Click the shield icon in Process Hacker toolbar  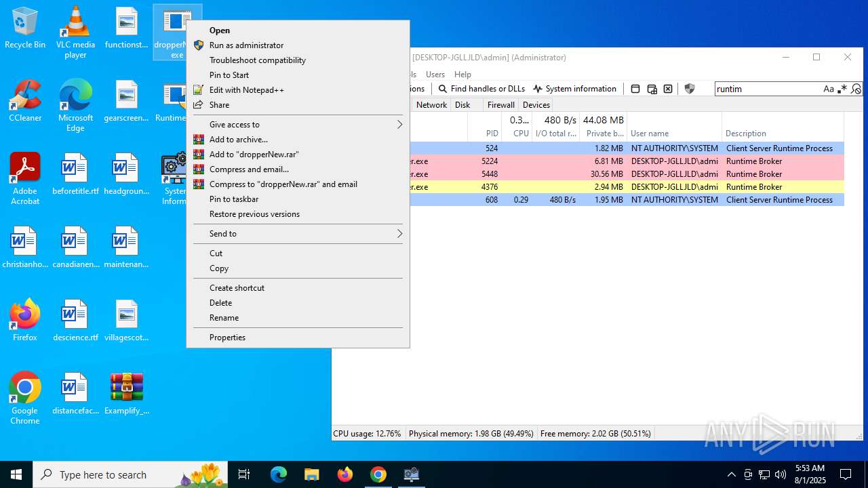click(x=690, y=89)
